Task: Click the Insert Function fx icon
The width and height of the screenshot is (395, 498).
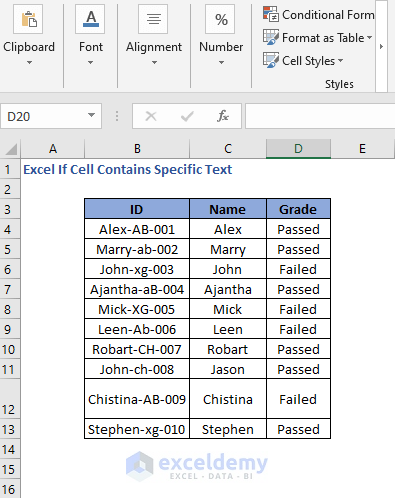Action: pos(223,116)
